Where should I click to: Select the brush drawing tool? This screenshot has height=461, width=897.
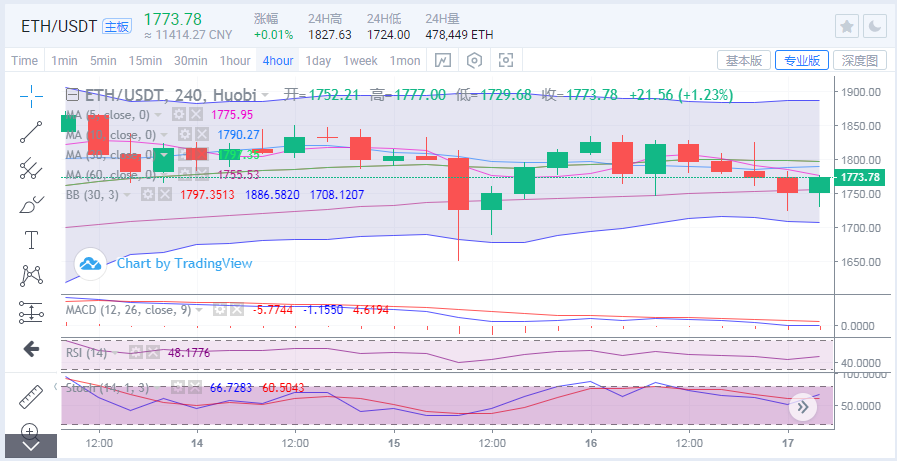31,204
